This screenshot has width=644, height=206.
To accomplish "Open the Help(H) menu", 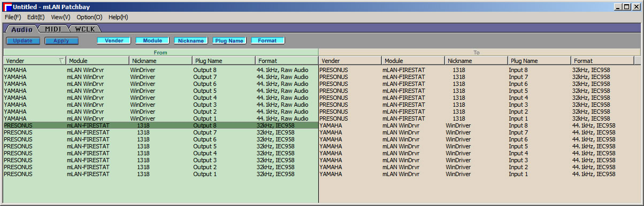I will pos(118,17).
